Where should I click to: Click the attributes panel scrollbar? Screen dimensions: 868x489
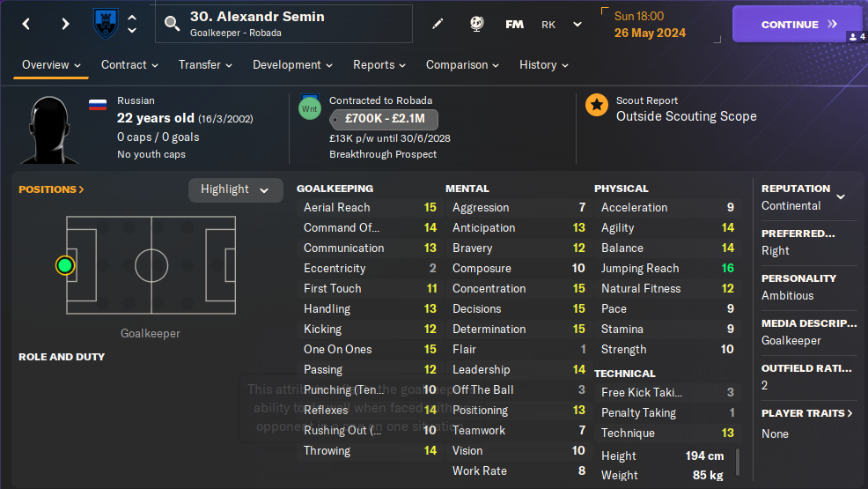(738, 462)
